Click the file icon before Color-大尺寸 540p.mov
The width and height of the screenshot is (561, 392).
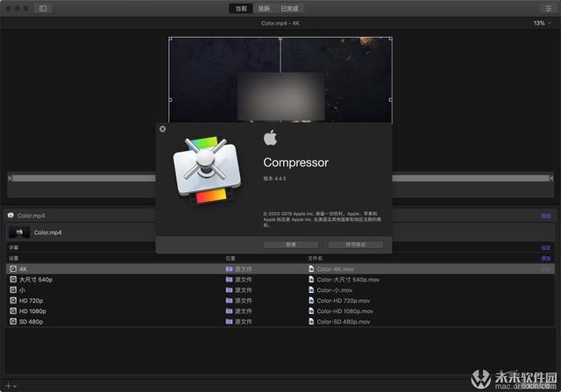tap(311, 279)
